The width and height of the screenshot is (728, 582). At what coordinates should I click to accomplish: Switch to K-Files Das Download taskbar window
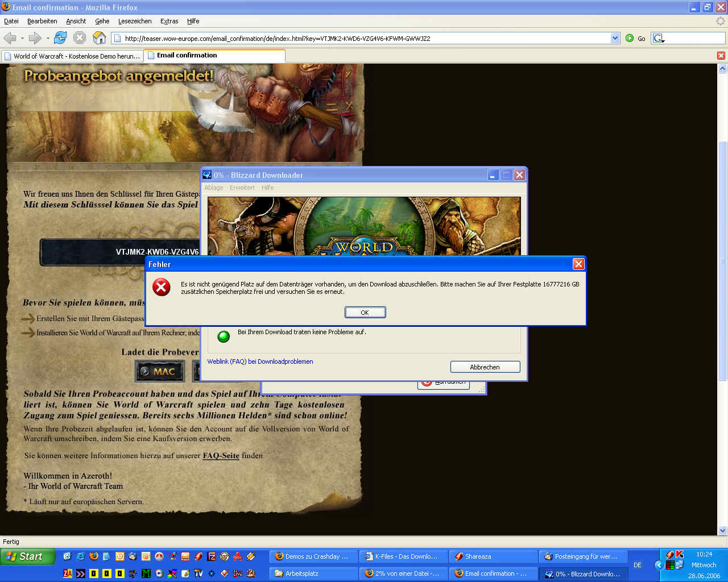tap(403, 556)
